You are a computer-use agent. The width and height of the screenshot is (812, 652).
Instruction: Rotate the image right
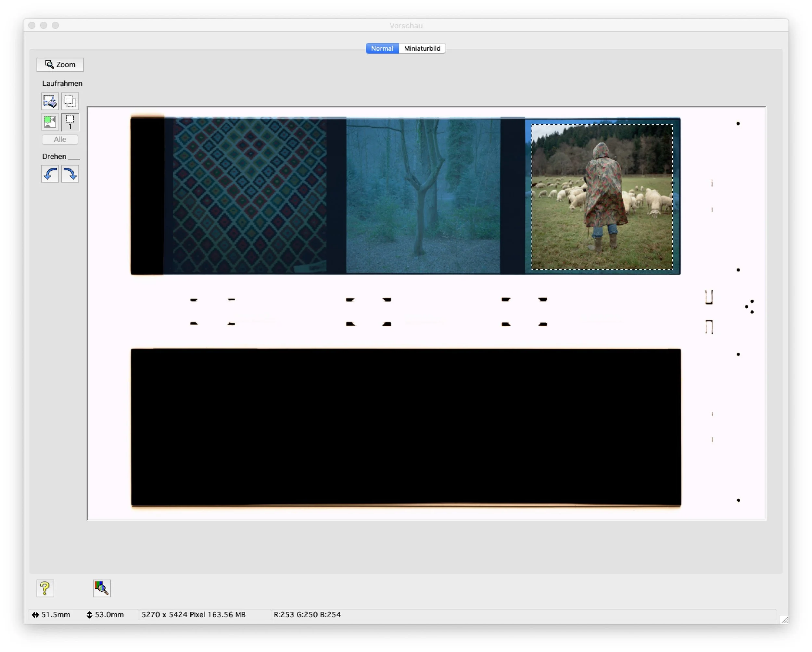70,174
